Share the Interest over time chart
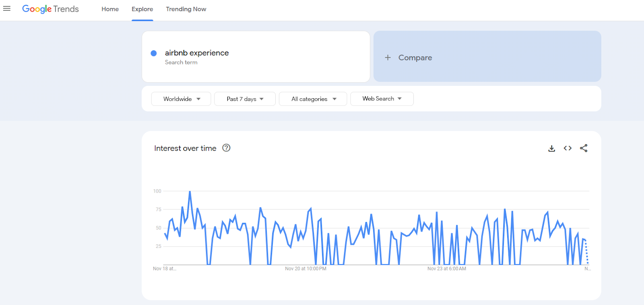The width and height of the screenshot is (644, 305). 584,148
